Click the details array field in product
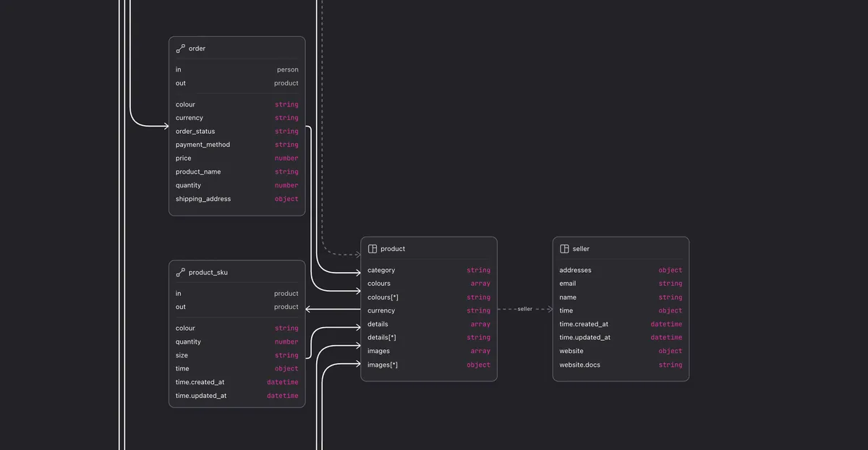The image size is (868, 450). tap(429, 324)
